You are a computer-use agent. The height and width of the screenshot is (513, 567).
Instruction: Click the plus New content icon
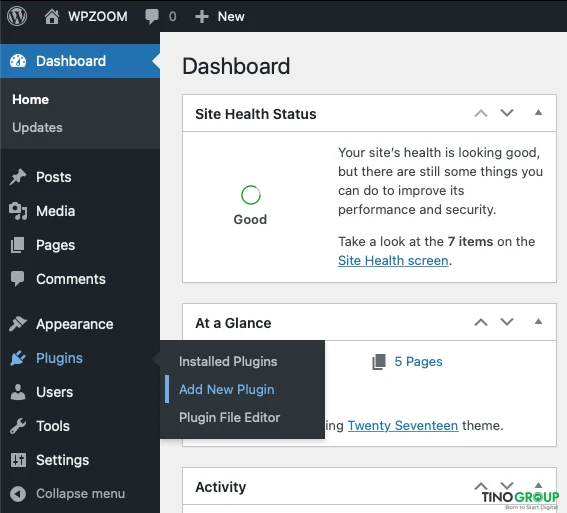click(202, 17)
